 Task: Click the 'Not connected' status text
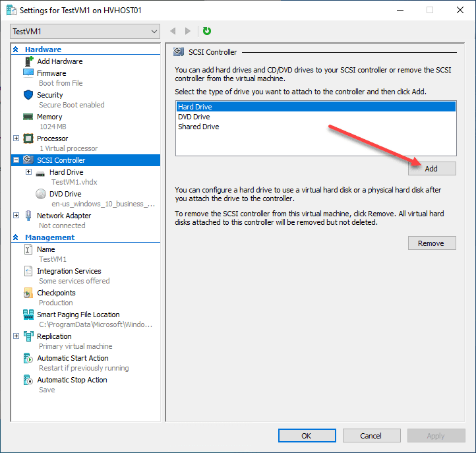click(62, 226)
